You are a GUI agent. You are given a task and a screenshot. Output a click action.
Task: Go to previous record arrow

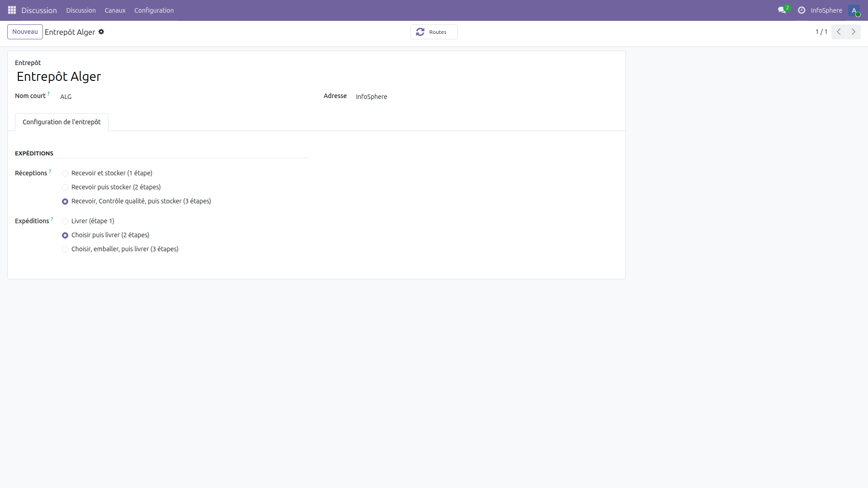pos(839,32)
